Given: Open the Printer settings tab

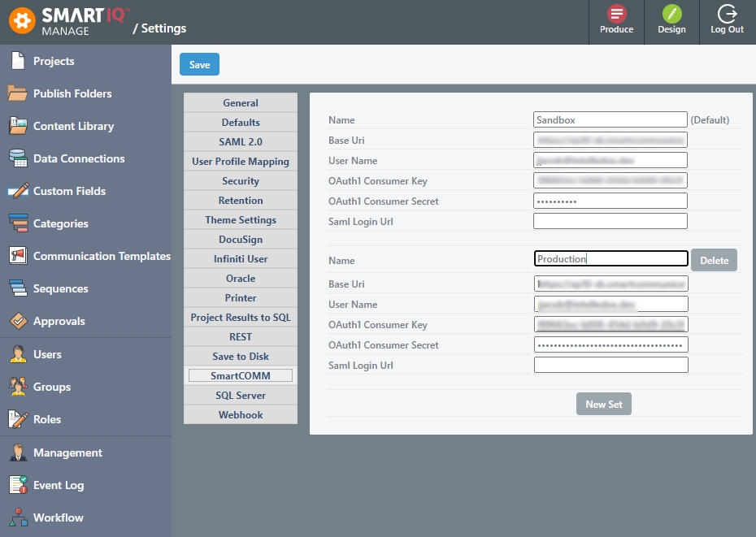Looking at the screenshot, I should coord(241,298).
